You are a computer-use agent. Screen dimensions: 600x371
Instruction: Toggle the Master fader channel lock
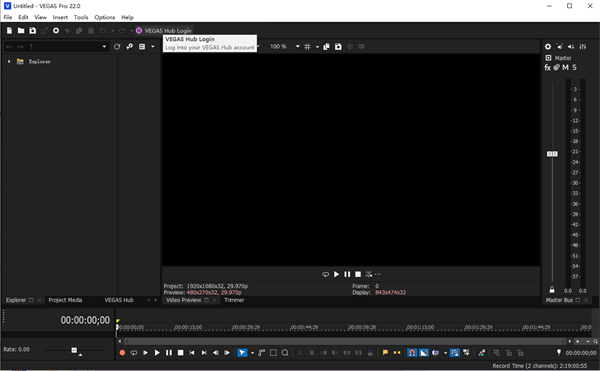coord(552,290)
